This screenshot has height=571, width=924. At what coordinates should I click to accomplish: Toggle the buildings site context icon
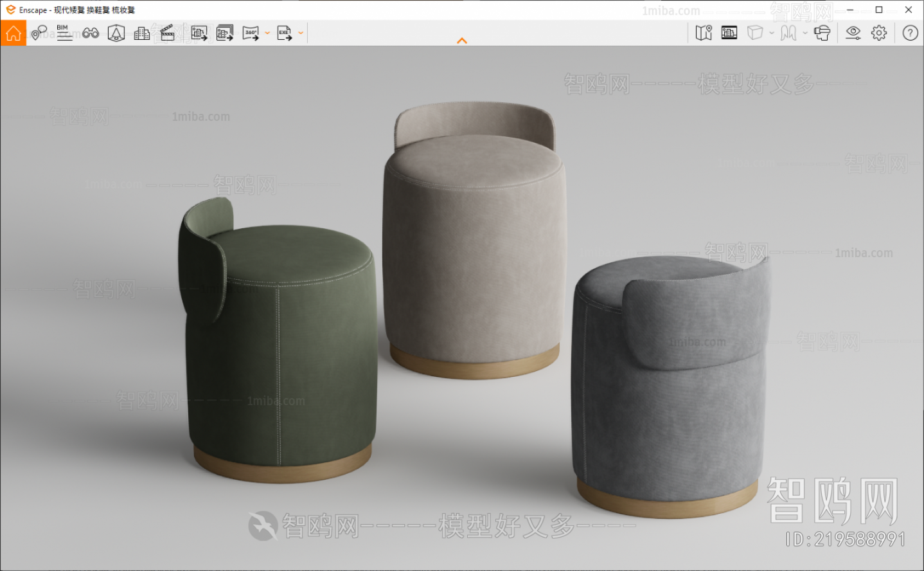coord(142,33)
